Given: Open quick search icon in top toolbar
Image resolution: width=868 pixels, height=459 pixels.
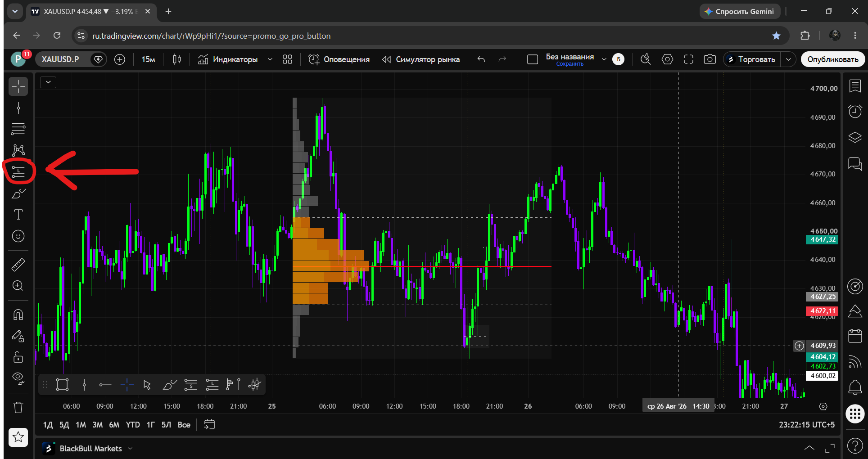Looking at the screenshot, I should click(x=646, y=59).
